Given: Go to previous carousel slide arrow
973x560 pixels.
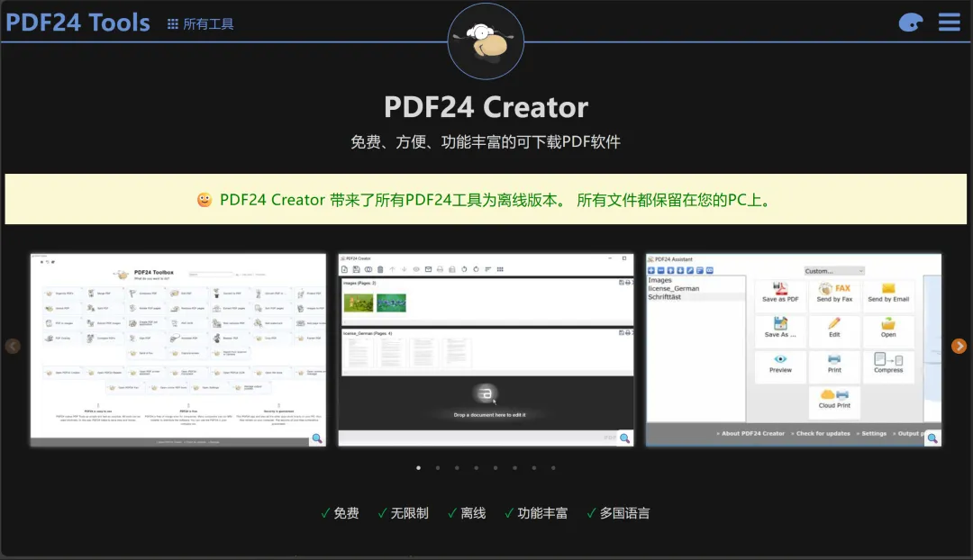Looking at the screenshot, I should 13,346.
